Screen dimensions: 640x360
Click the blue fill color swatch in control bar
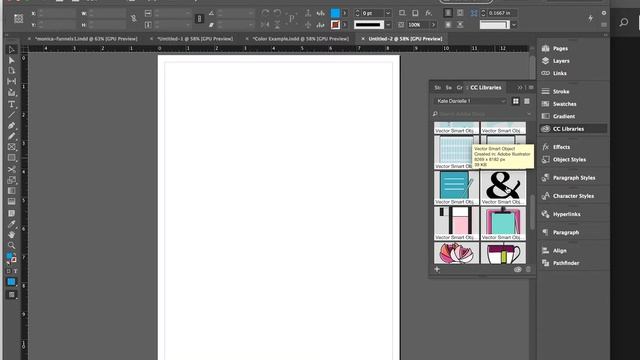click(x=335, y=13)
